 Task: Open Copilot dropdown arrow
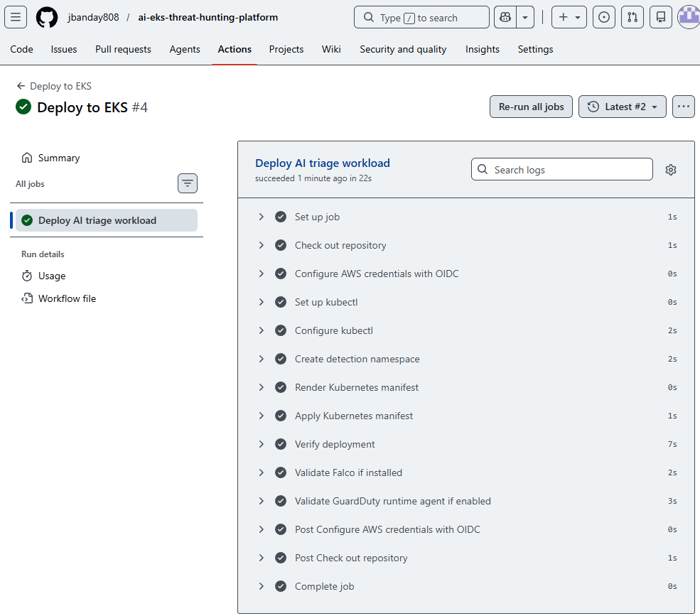pyautogui.click(x=525, y=18)
